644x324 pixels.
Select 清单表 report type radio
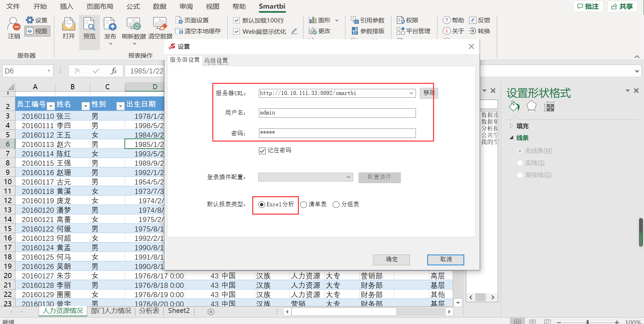304,205
